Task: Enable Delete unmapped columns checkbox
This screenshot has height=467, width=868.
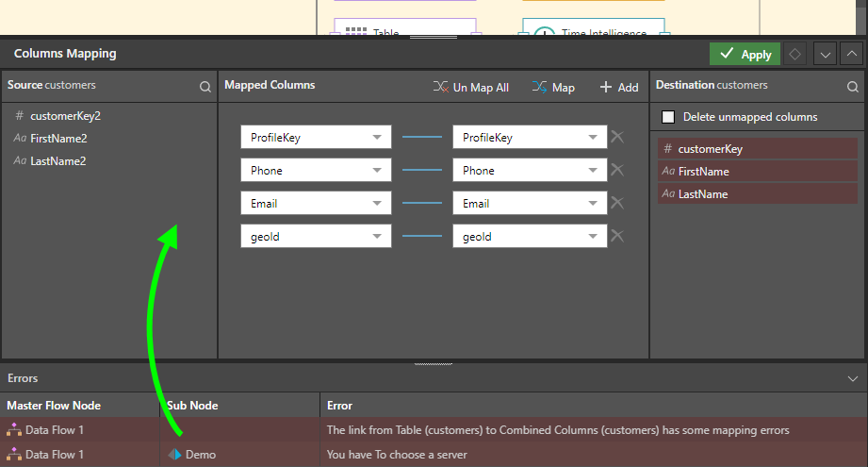Action: (x=668, y=117)
